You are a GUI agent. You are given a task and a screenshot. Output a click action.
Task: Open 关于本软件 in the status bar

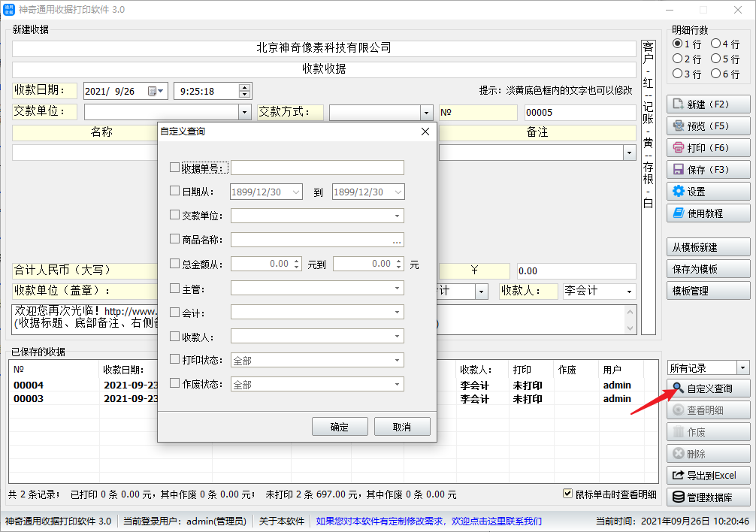click(x=281, y=521)
